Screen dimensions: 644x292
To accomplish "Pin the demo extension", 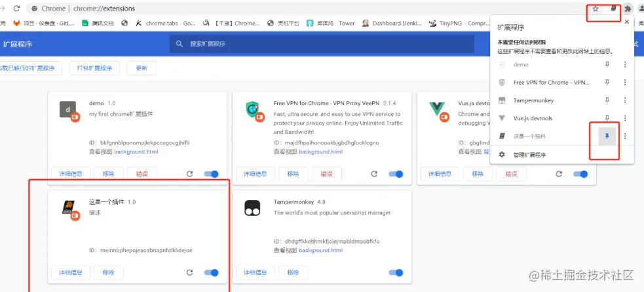I will 607,64.
